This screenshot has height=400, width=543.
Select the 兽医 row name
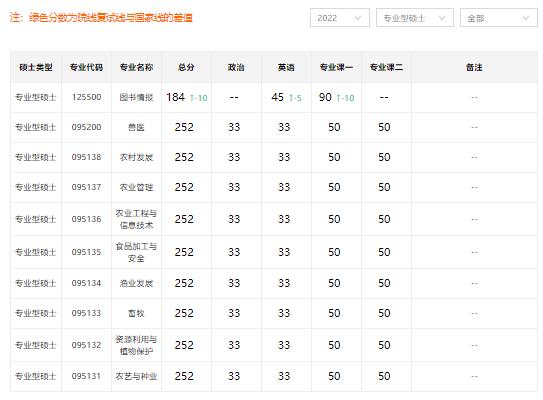(136, 127)
